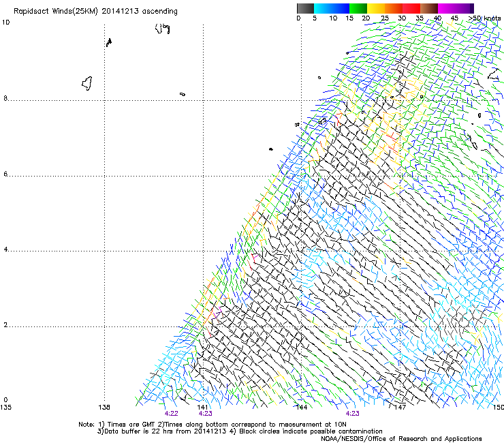Click the '>50 knots' legend label
Screen dimensions: 504x443
tap(484, 18)
